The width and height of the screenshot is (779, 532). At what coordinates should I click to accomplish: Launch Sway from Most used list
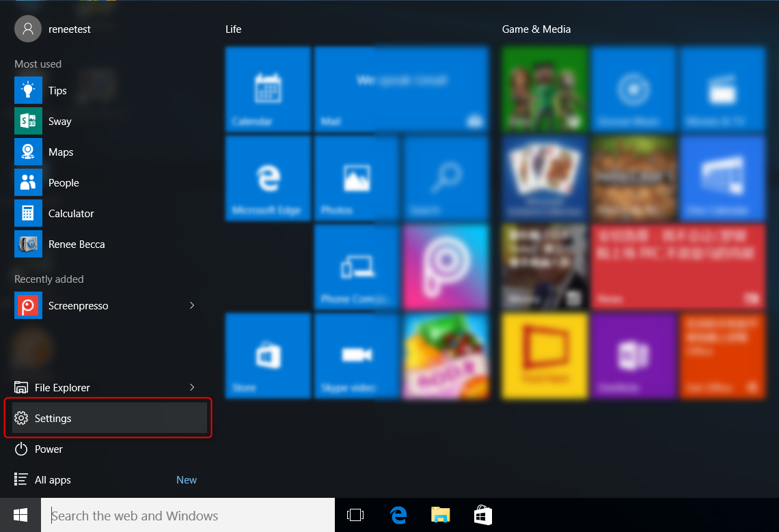click(x=59, y=121)
